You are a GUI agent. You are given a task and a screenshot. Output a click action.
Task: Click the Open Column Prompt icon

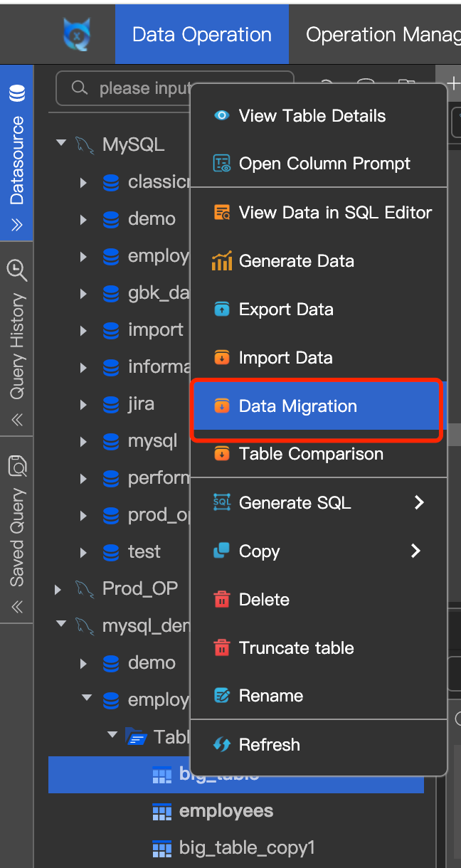coord(222,164)
